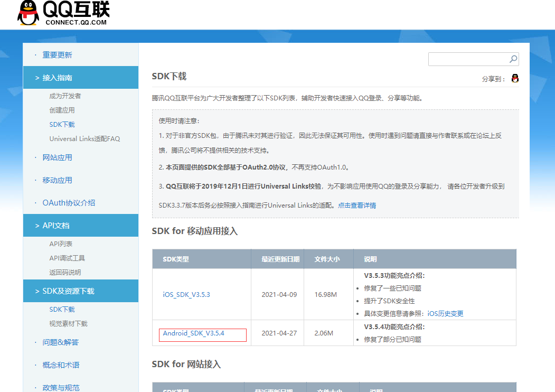Open iOS历史变更 link

click(x=445, y=314)
